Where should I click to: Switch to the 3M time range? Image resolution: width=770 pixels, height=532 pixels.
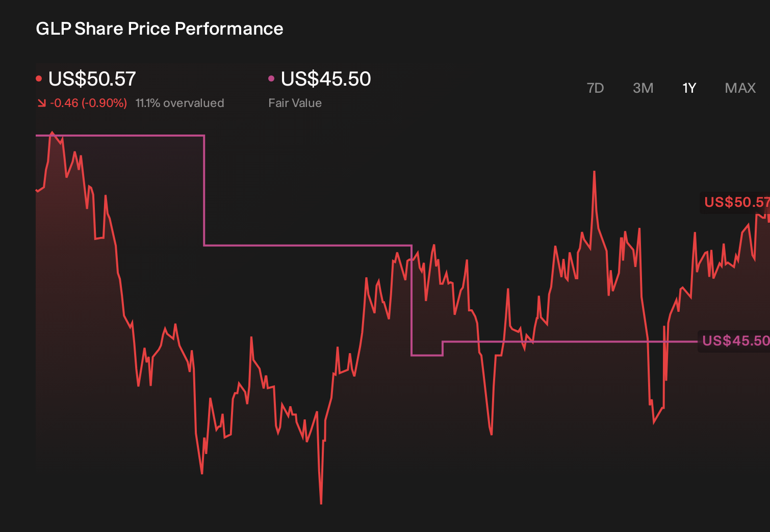pos(643,88)
